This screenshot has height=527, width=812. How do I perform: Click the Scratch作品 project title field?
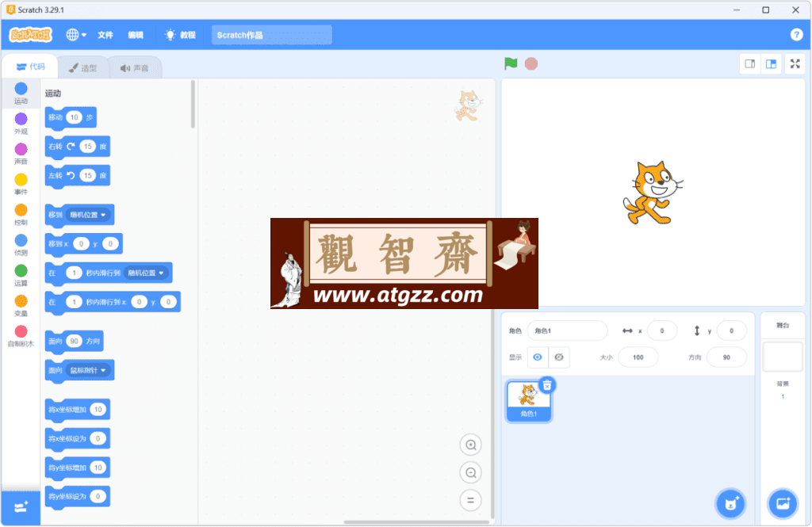click(x=271, y=35)
